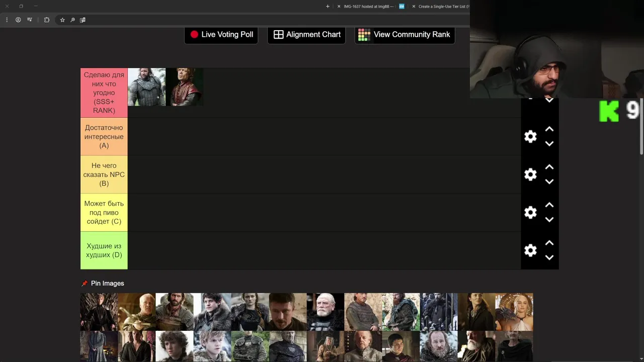Select the 'Достаточно интересные (A)' tier label
644x362 pixels.
click(x=104, y=137)
